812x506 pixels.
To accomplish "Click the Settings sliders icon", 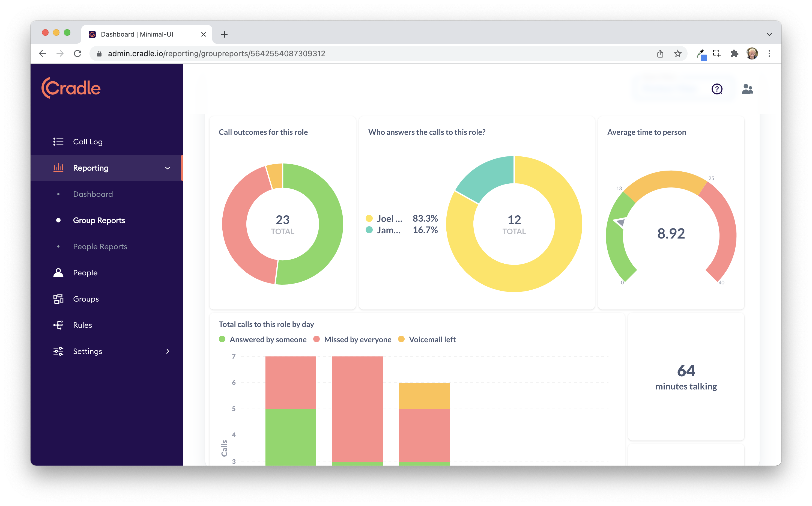I will 58,351.
